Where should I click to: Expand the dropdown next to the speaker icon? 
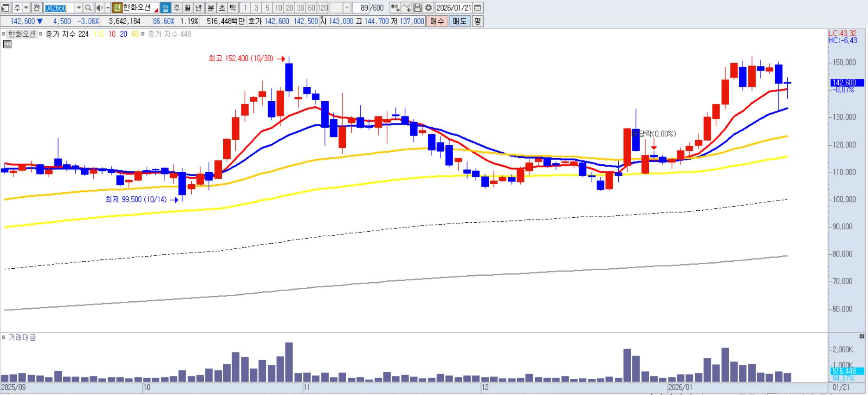[108, 8]
